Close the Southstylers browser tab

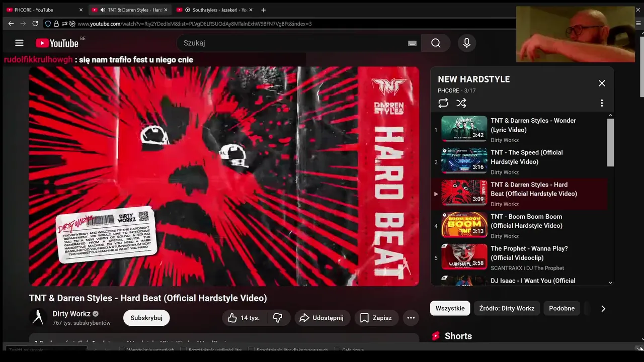250,10
